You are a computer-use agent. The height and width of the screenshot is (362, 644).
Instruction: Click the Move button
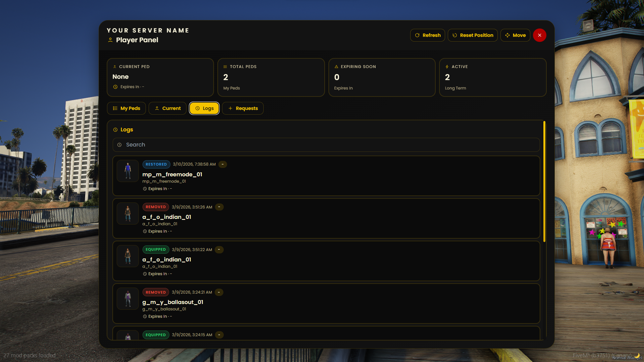515,35
